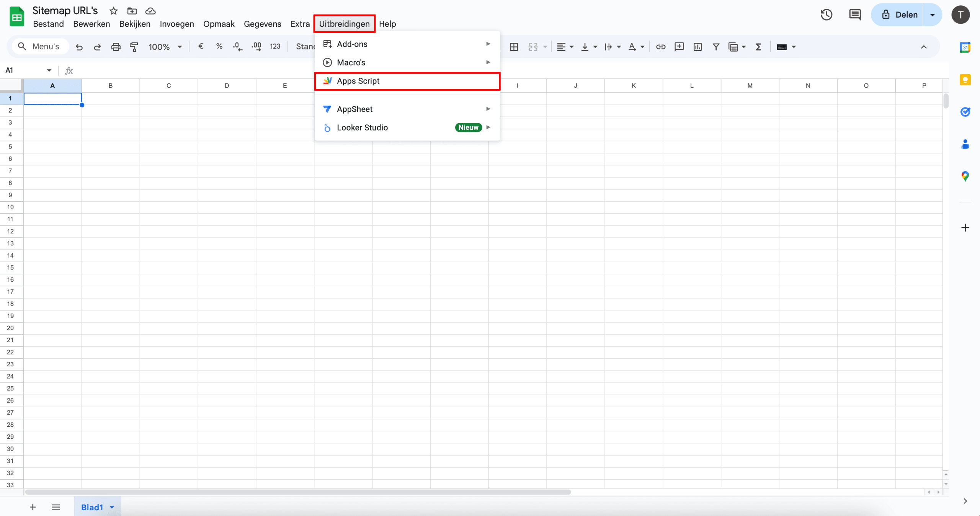Open the Gegevens menu
This screenshot has width=980, height=516.
[262, 24]
